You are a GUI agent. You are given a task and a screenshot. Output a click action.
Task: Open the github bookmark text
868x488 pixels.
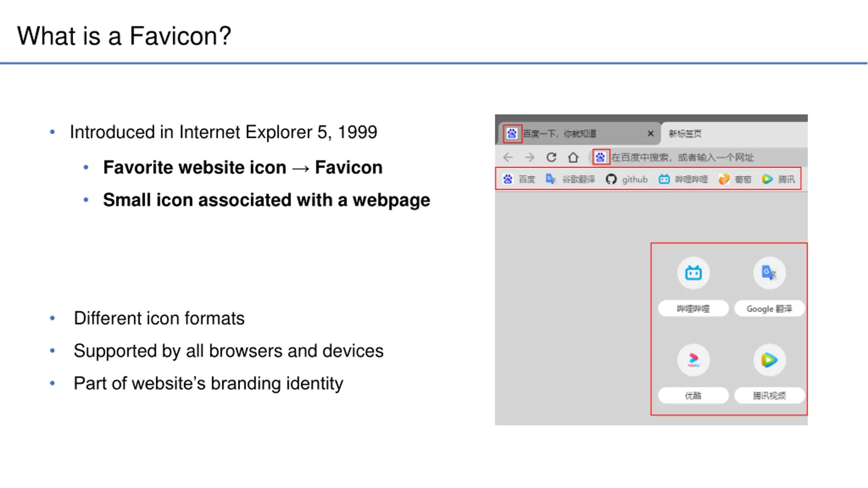(x=635, y=179)
